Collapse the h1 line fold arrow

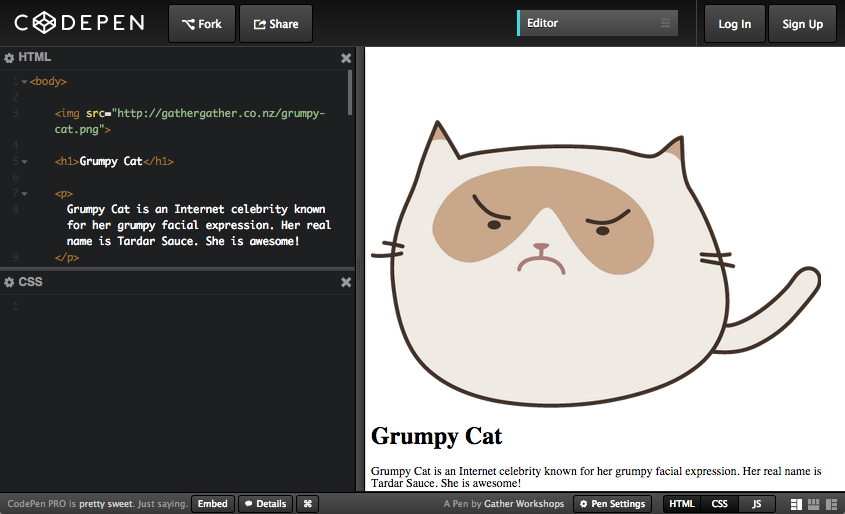pos(24,162)
